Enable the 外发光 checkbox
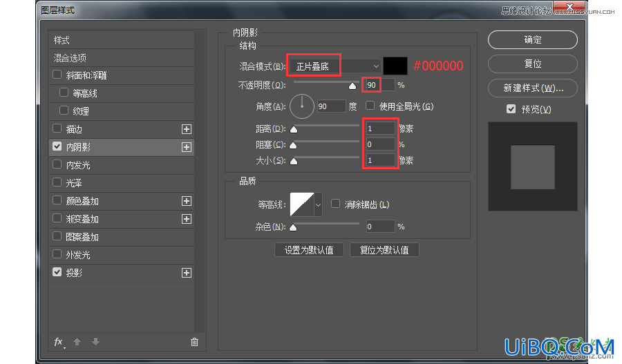Screen dimensions: 622x364 click(57, 254)
